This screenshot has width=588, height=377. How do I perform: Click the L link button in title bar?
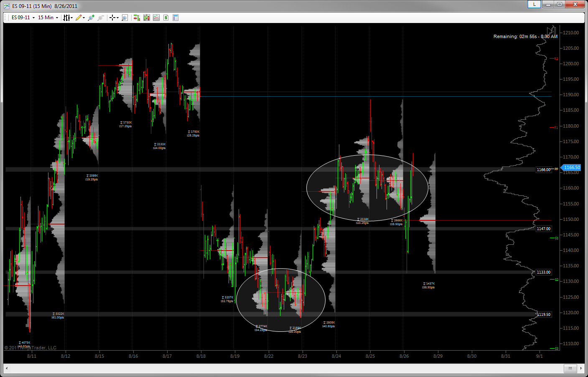[x=535, y=4]
